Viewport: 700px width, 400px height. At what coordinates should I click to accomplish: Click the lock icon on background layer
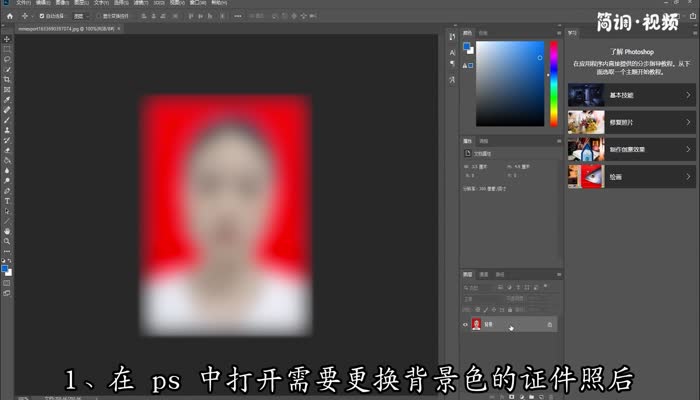click(x=550, y=325)
